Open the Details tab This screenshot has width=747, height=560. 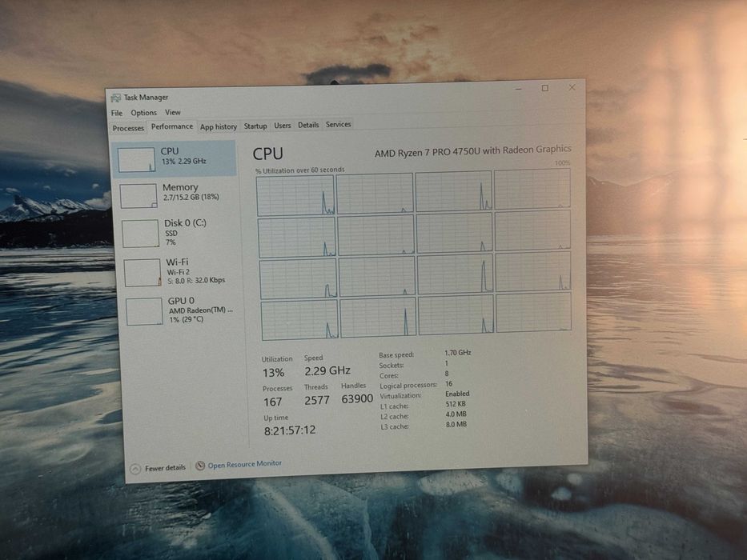point(308,126)
